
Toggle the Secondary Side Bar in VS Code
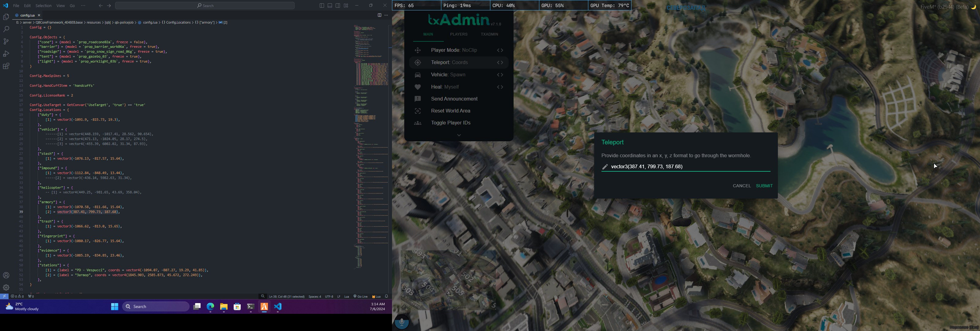pos(338,6)
